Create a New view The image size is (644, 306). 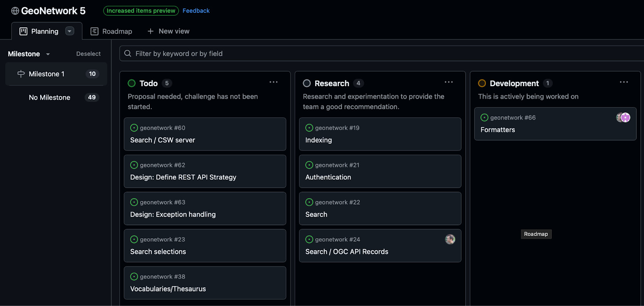pyautogui.click(x=168, y=31)
